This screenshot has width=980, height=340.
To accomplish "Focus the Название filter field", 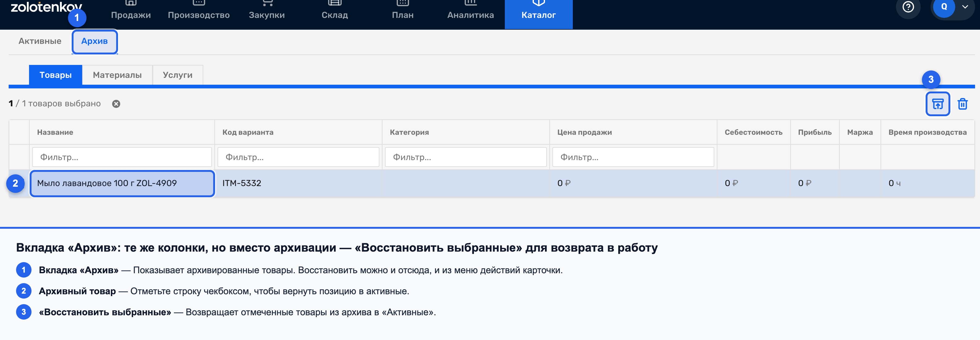I will point(122,157).
